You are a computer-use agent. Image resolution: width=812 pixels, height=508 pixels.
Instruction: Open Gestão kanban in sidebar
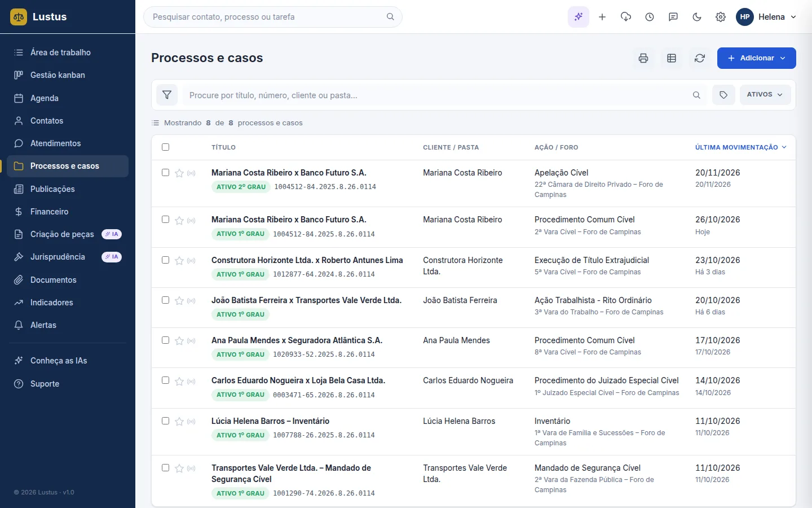(x=68, y=75)
